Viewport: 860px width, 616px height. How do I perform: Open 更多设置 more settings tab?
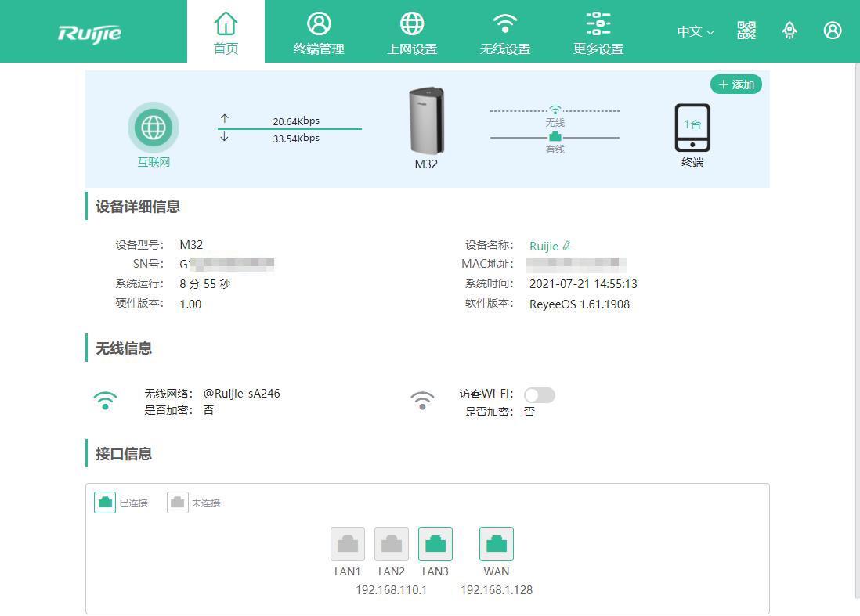598,33
